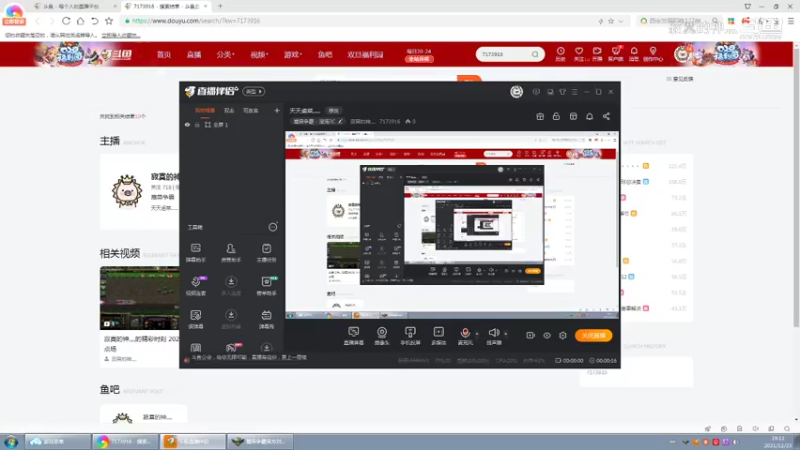Expand microphone options arrow
Viewport: 800px width, 450px height.
click(x=477, y=334)
